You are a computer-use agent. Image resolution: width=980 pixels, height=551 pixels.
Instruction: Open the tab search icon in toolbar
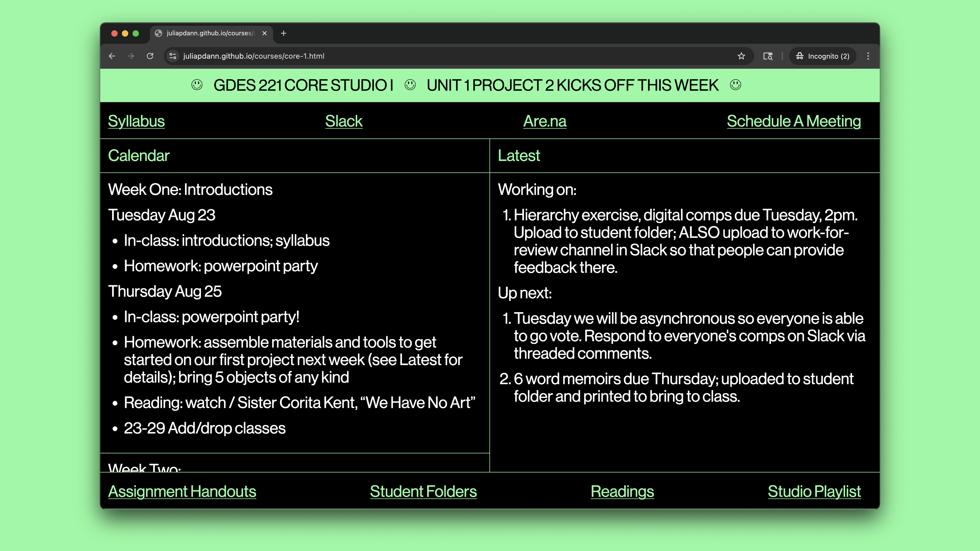[x=768, y=56]
